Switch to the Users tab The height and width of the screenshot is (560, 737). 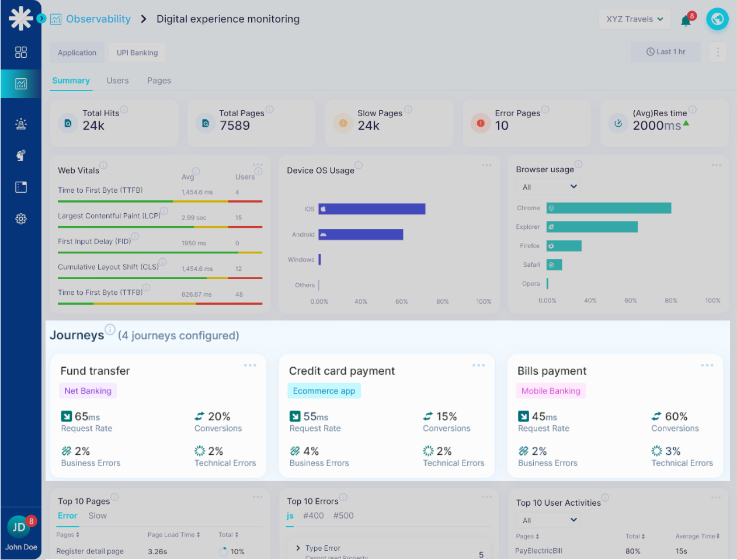[117, 81]
